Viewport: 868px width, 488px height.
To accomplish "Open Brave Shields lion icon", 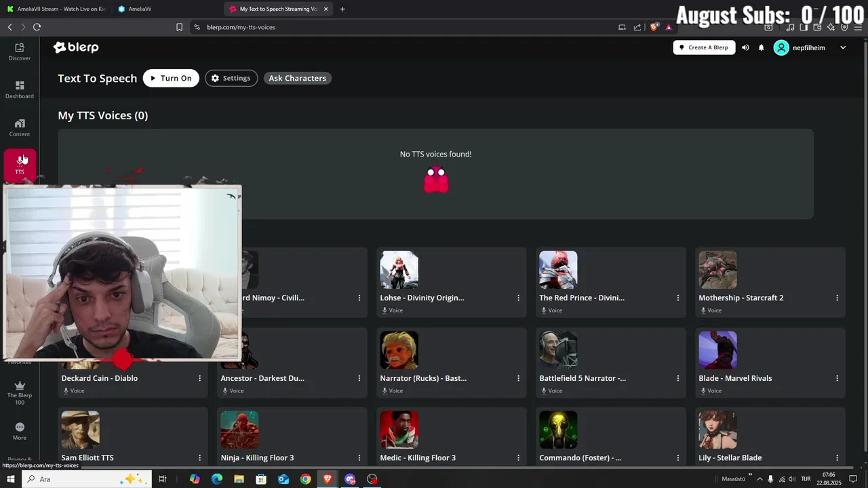I will tap(654, 27).
